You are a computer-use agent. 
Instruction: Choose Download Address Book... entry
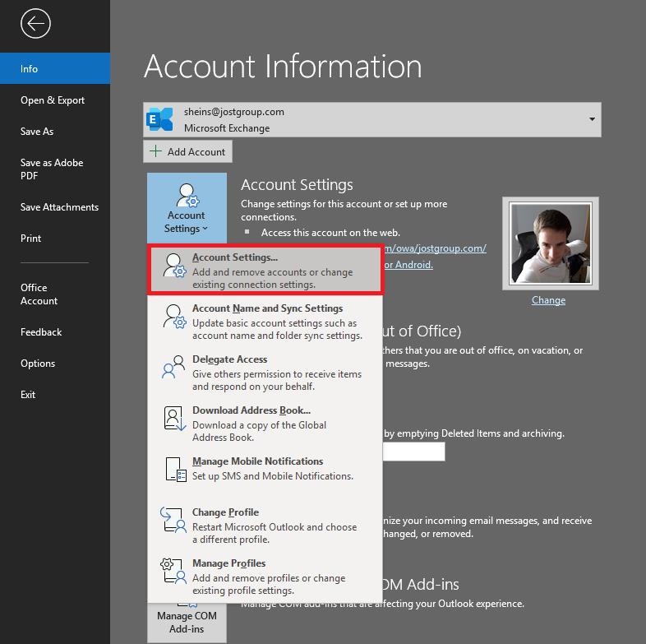265,424
